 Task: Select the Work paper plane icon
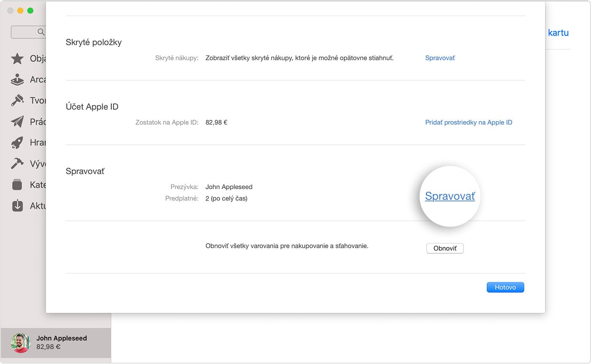(17, 122)
